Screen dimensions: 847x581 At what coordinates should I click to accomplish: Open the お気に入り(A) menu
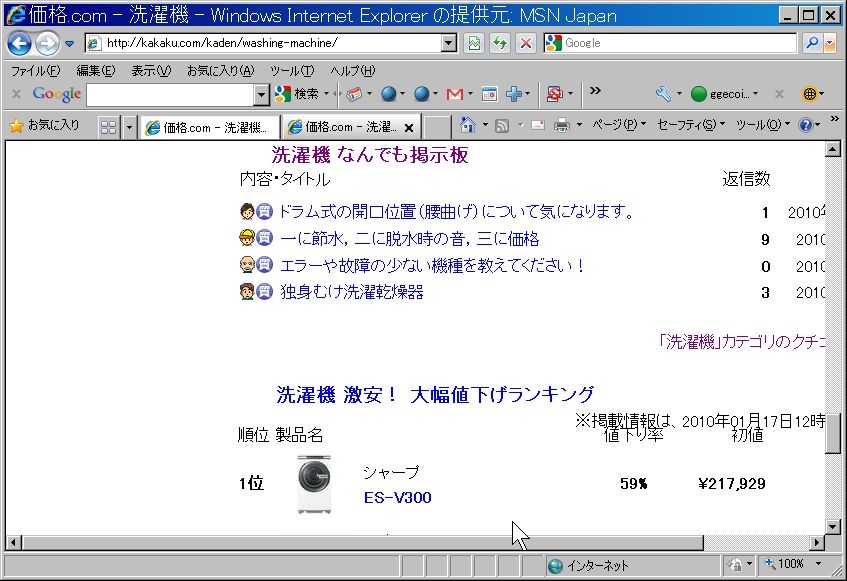point(220,71)
